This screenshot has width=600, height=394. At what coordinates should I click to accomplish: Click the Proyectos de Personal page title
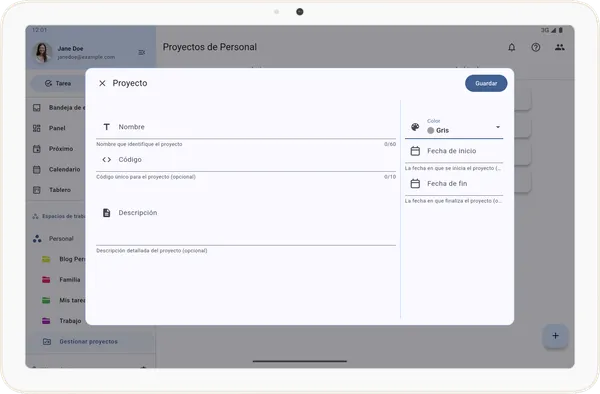[210, 47]
